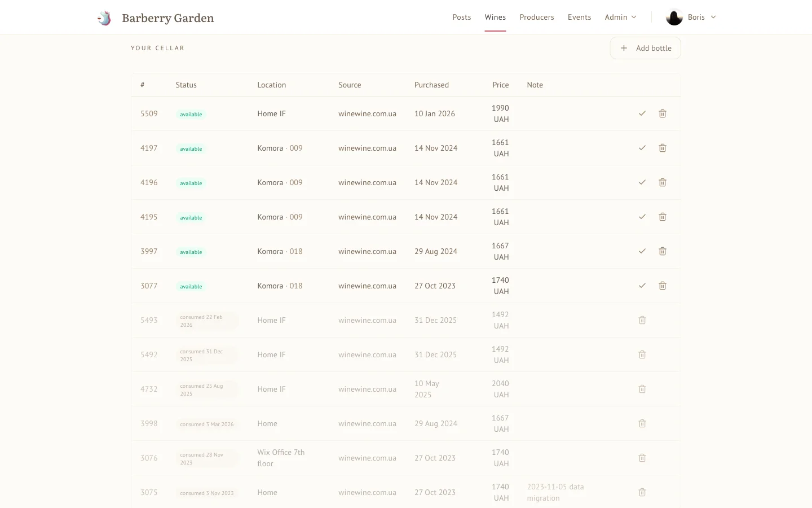Delete bottle 3076 using the trash icon
Viewport: 812px width, 508px height.
(x=642, y=458)
